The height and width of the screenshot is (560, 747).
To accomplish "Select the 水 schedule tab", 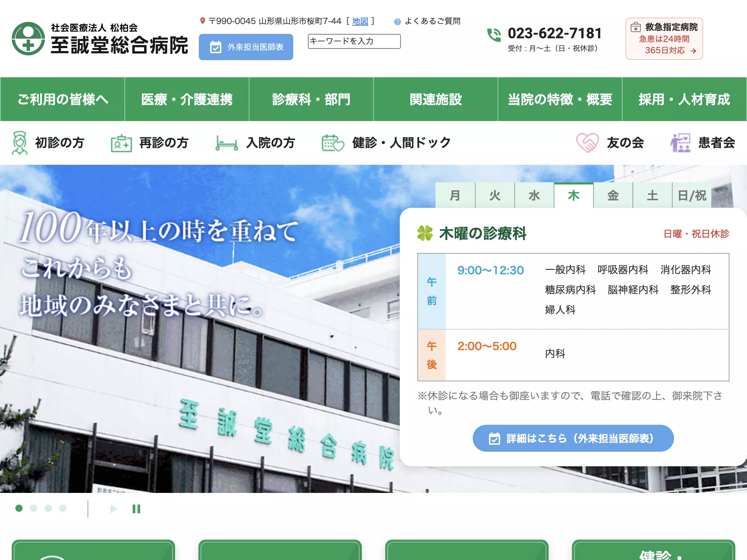I will tap(534, 195).
